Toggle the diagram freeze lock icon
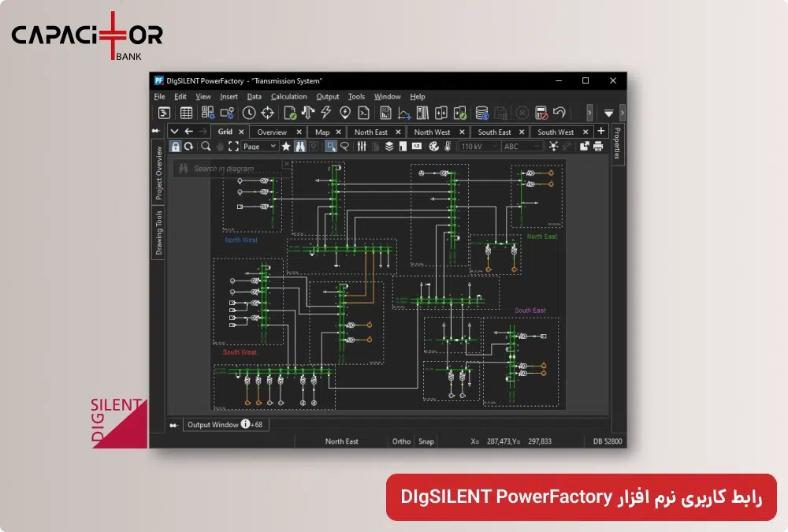The image size is (788, 532). point(175,147)
